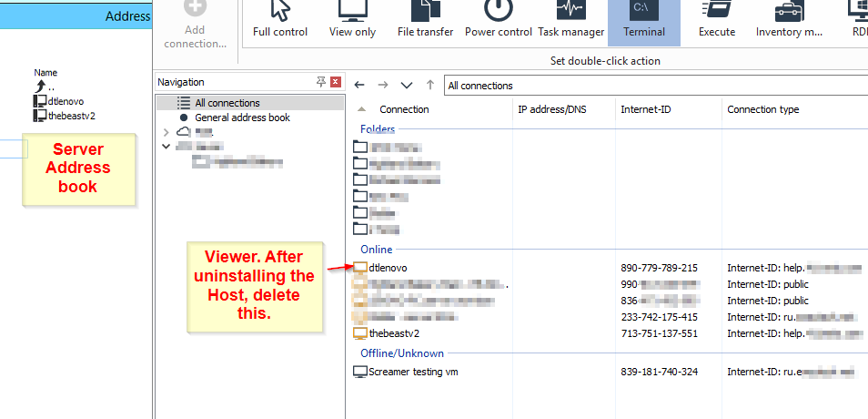868x419 pixels.
Task: Choose the View only mode icon
Action: coord(352,20)
